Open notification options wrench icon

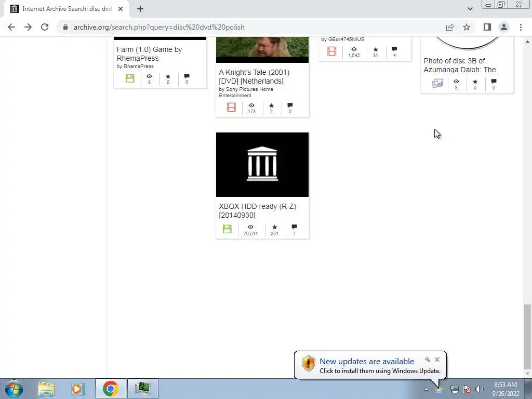coord(428,360)
